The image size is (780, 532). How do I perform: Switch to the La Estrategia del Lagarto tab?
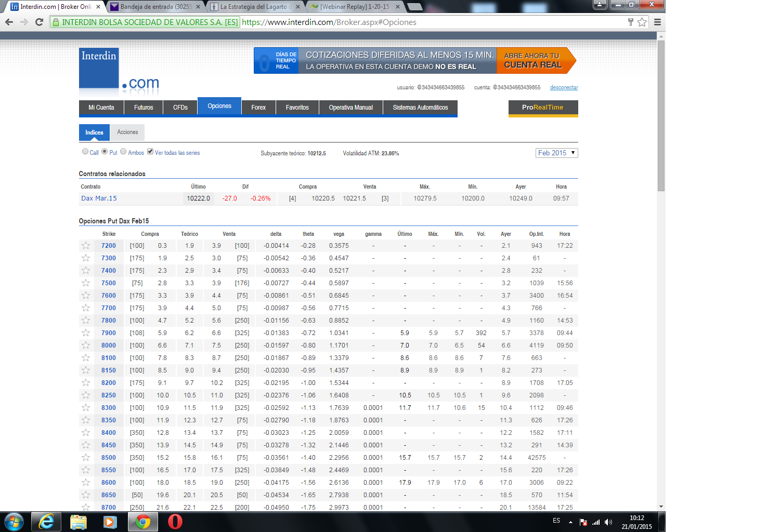point(255,7)
